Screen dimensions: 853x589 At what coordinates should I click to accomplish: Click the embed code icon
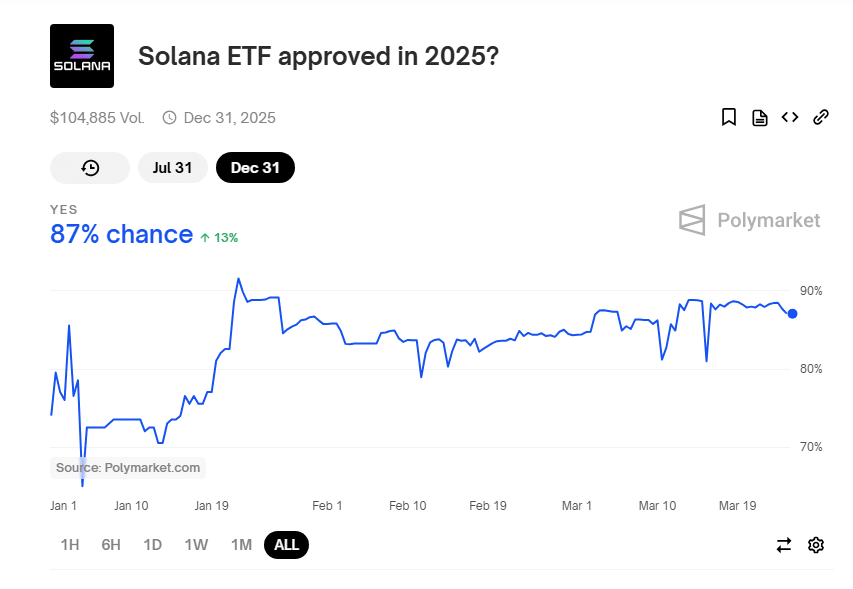pos(790,117)
